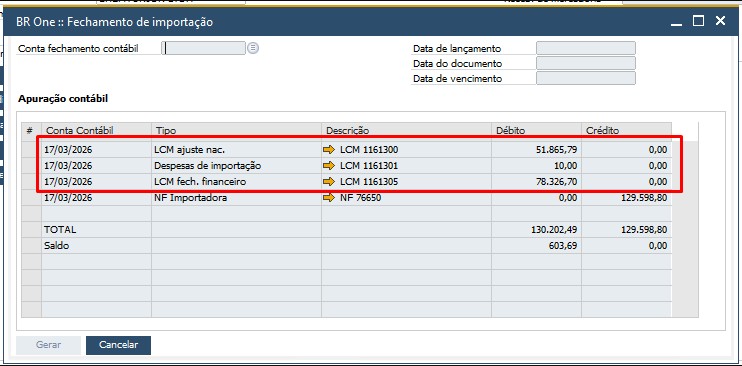Click the date in NF Importadora row

(x=68, y=197)
